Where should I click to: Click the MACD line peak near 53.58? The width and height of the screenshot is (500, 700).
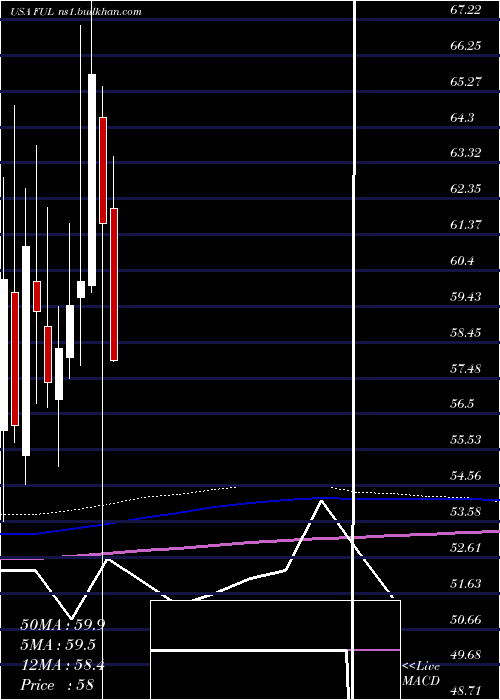point(321,501)
